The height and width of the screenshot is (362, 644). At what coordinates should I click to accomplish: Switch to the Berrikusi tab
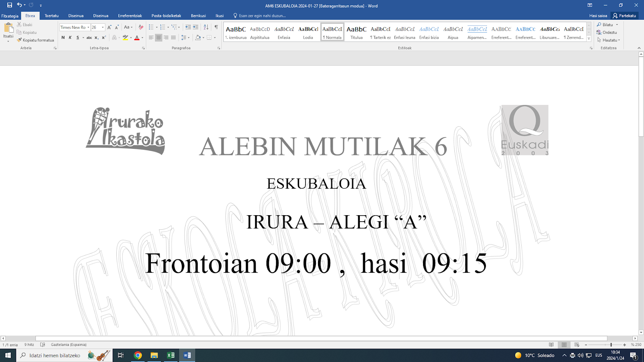(198, 16)
